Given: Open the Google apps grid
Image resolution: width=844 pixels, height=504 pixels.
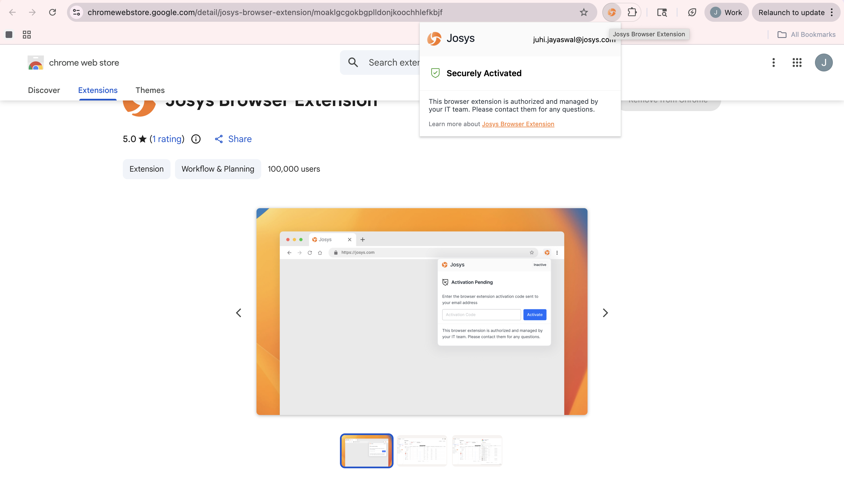Looking at the screenshot, I should [x=797, y=63].
